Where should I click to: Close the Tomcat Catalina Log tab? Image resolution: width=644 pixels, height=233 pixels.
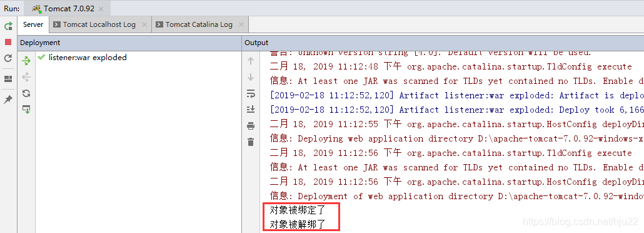[x=241, y=24]
